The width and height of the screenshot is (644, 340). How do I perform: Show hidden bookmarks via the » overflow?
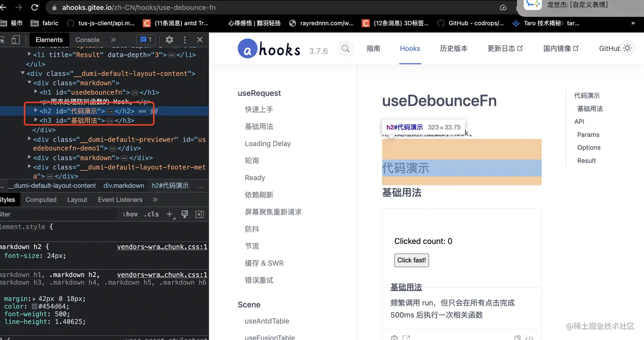coord(633,23)
